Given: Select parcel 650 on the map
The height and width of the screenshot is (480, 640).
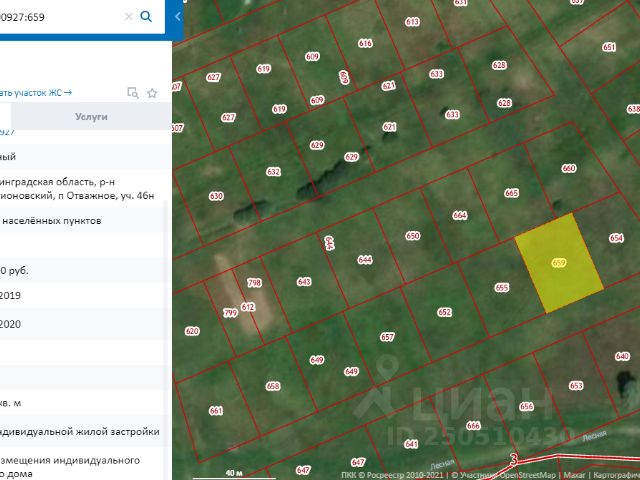Looking at the screenshot, I should [412, 236].
